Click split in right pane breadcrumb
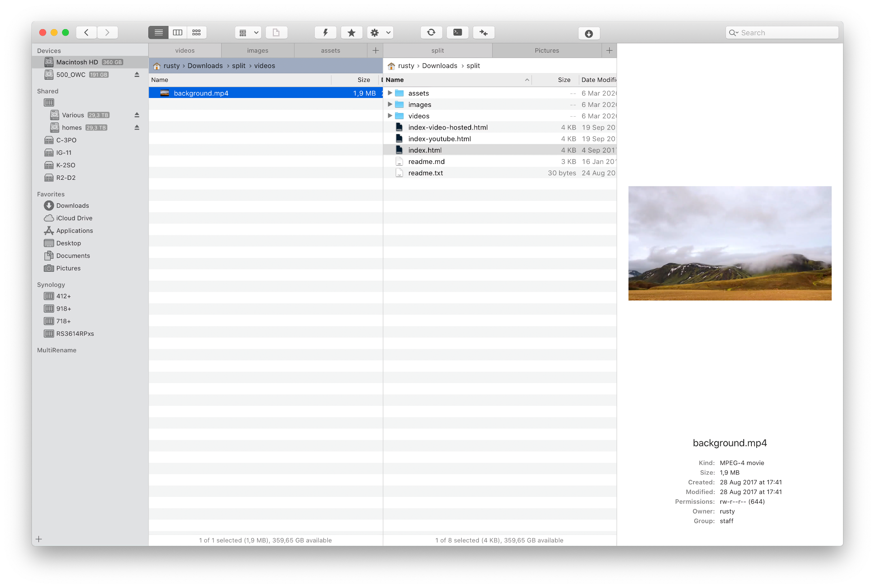The image size is (875, 588). pyautogui.click(x=473, y=66)
